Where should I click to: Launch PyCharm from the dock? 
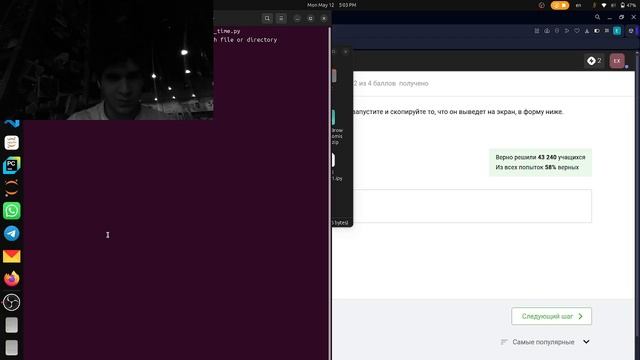[11, 165]
